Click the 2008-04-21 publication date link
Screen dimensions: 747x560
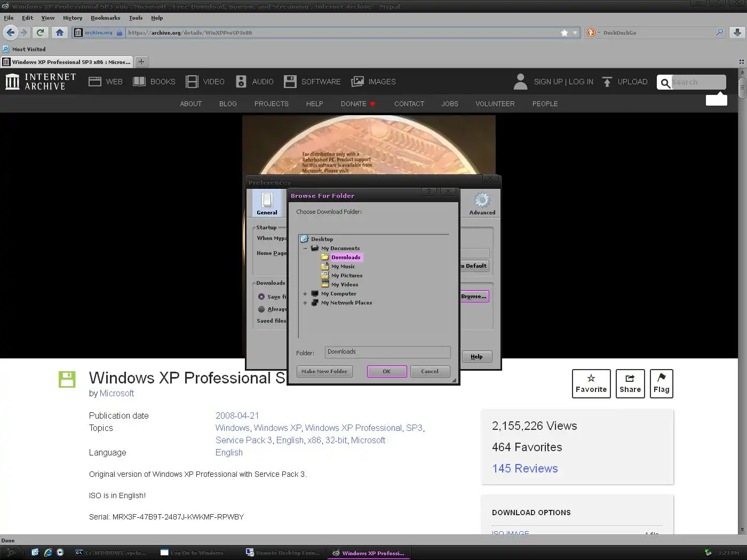coord(237,415)
